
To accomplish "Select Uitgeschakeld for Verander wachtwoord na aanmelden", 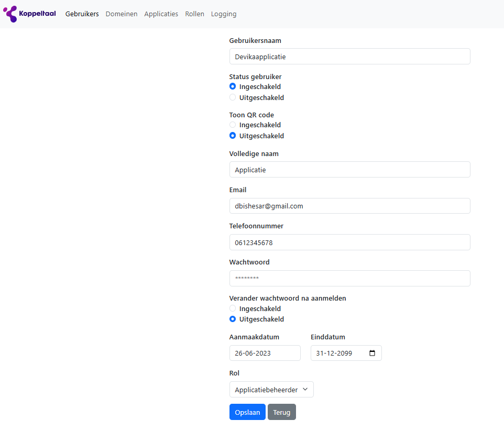I will coord(233,319).
